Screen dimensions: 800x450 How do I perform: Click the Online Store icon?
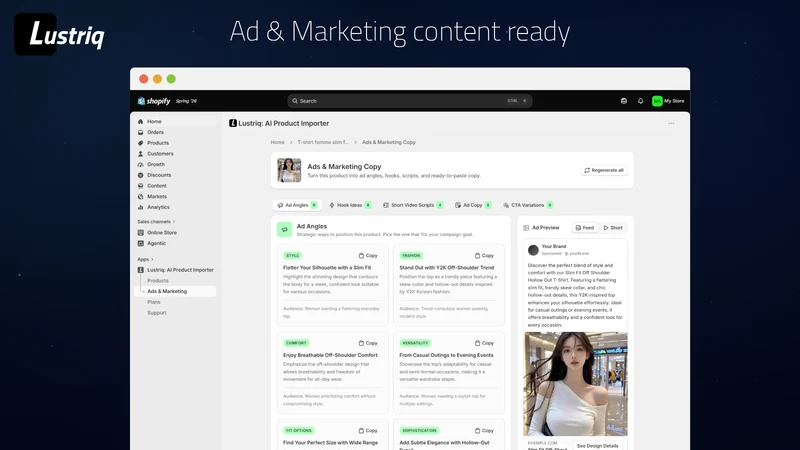[x=140, y=233]
